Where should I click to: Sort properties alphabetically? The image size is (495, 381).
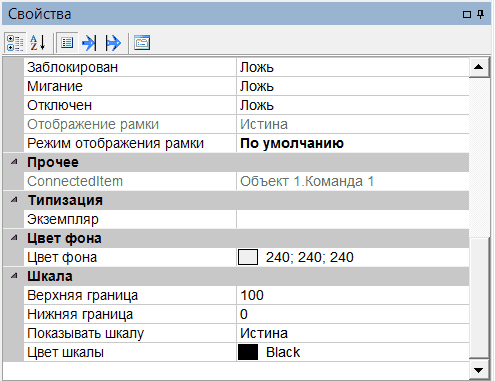38,43
